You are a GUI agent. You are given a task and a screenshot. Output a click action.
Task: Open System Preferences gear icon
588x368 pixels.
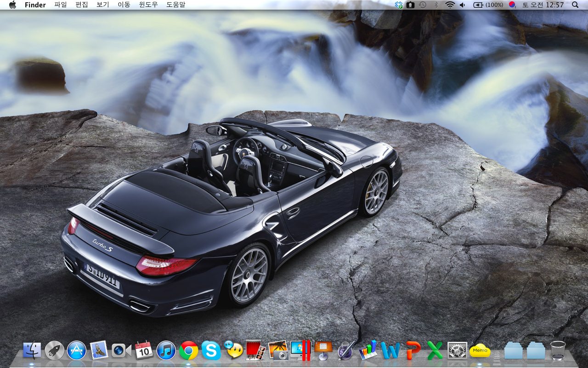point(457,351)
